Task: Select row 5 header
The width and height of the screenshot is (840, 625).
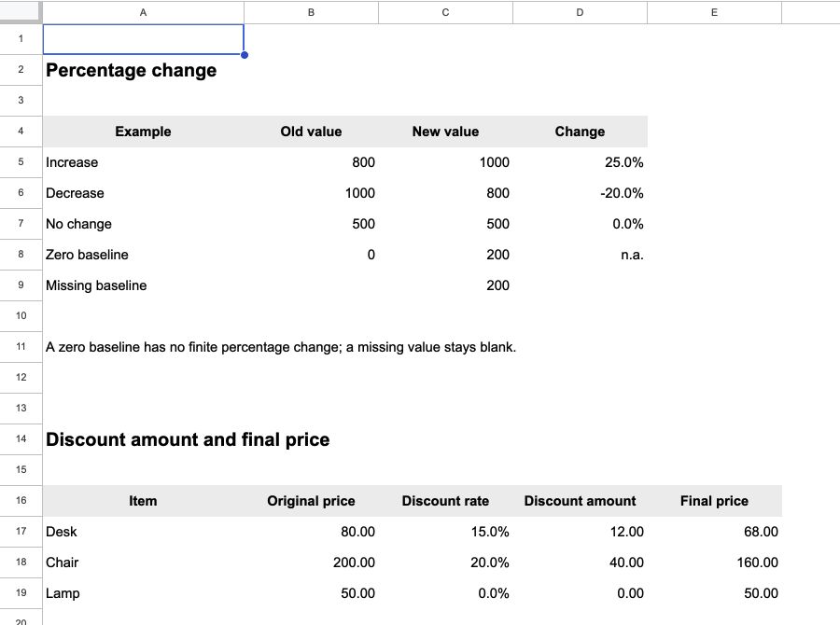Action: point(21,162)
